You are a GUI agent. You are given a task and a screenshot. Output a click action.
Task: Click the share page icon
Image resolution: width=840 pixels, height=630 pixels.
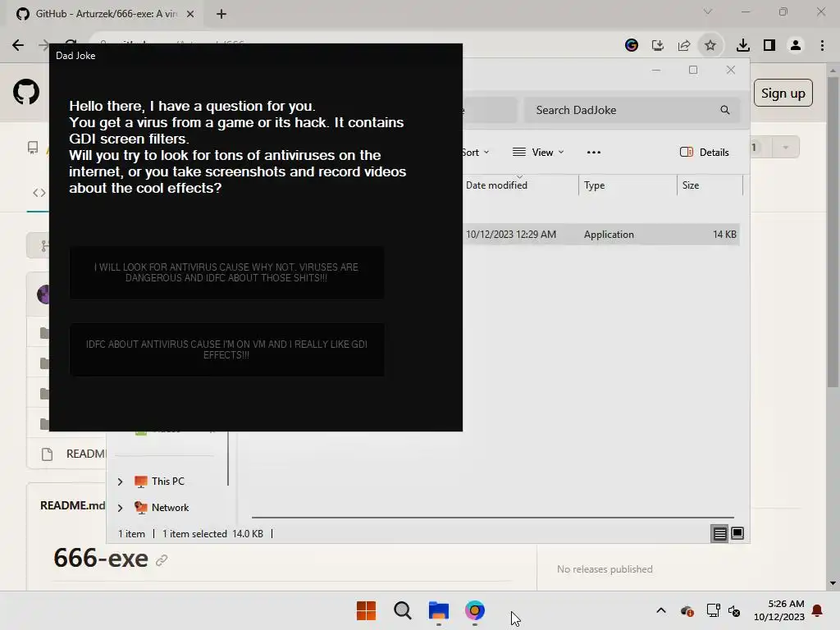(684, 45)
